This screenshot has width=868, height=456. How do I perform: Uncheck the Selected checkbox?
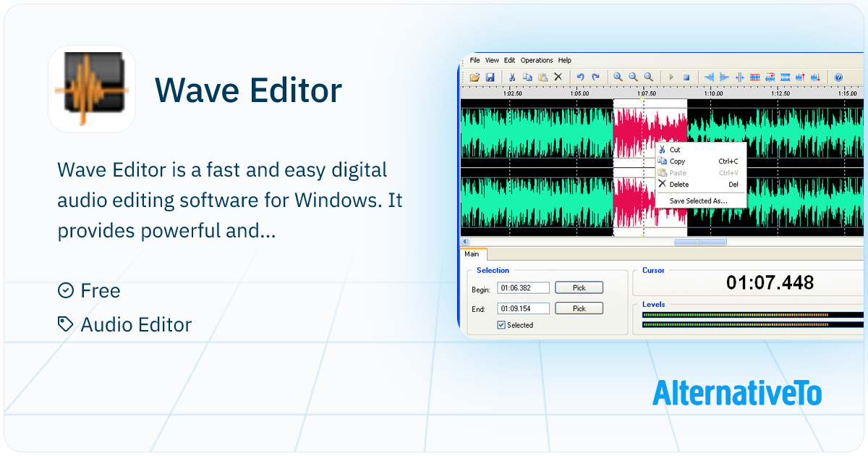point(501,325)
